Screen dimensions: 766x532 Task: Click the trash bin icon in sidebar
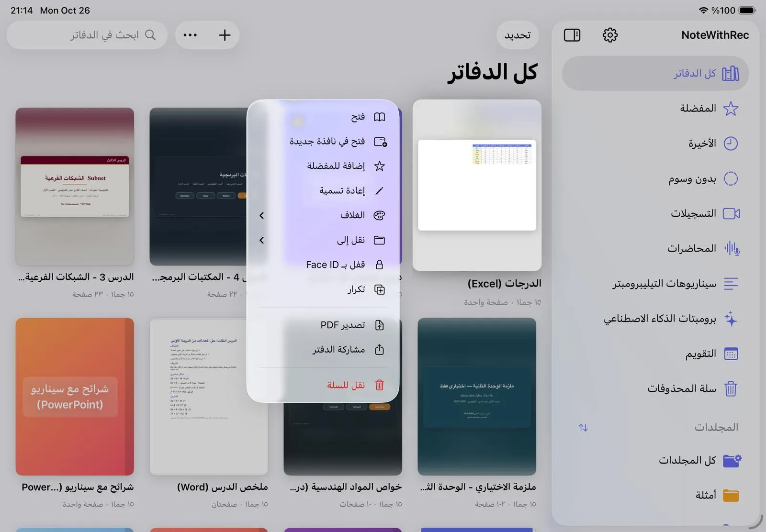tap(731, 389)
